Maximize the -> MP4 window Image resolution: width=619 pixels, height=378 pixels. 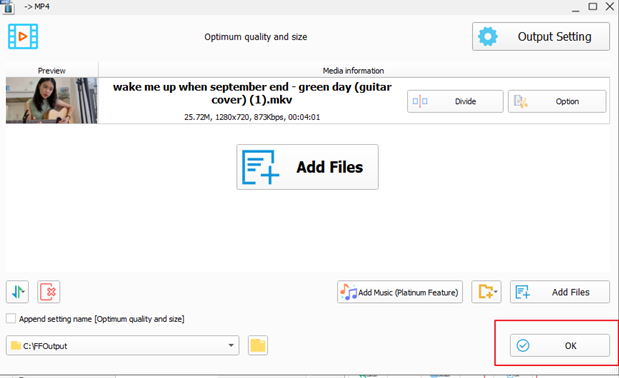[x=593, y=7]
